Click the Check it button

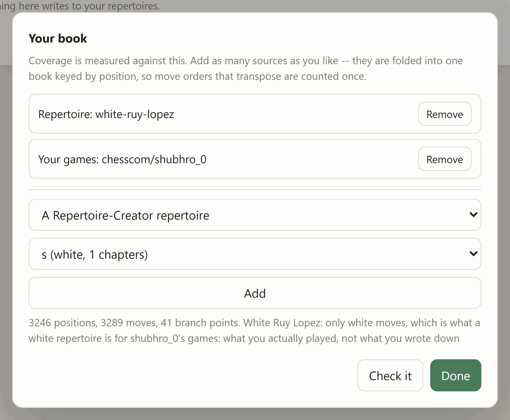(390, 376)
